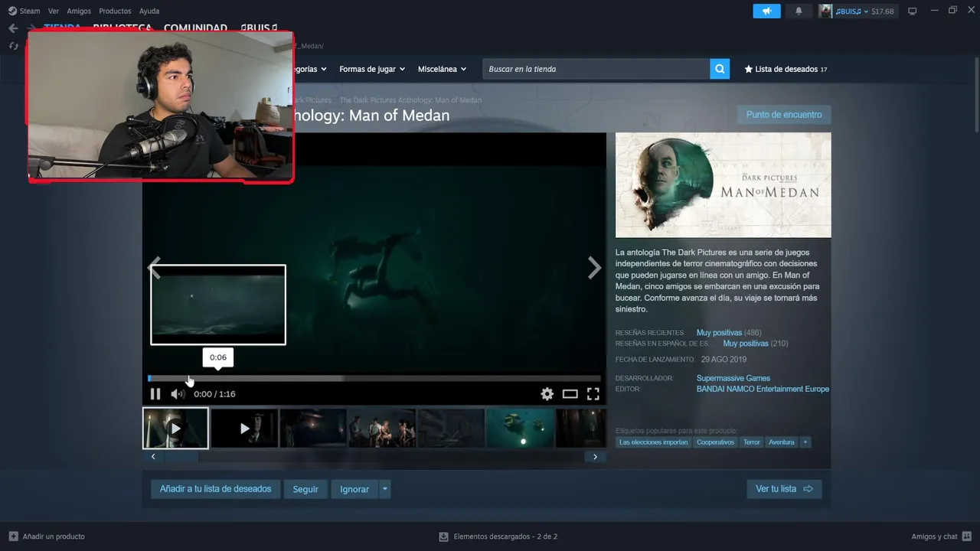This screenshot has width=980, height=551.
Task: Open the Ignorar dropdown arrow
Action: click(385, 489)
